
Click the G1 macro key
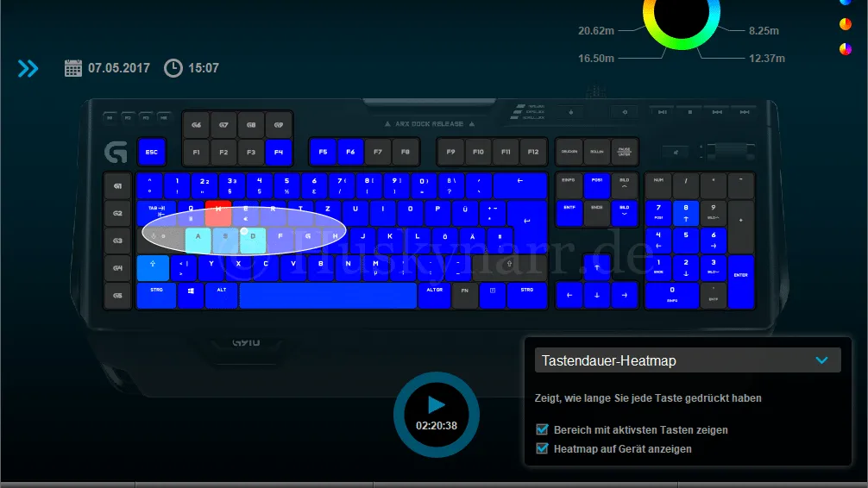pyautogui.click(x=117, y=186)
